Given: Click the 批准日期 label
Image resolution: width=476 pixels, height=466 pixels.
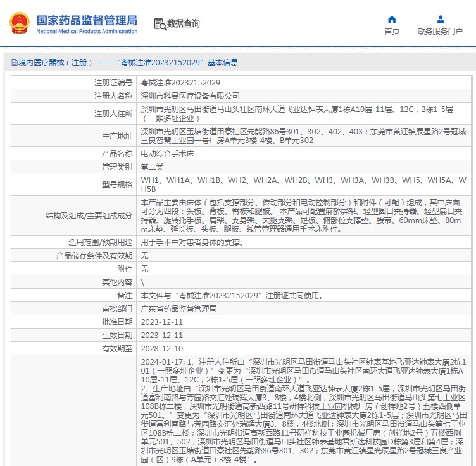Looking at the screenshot, I should click(x=117, y=322).
